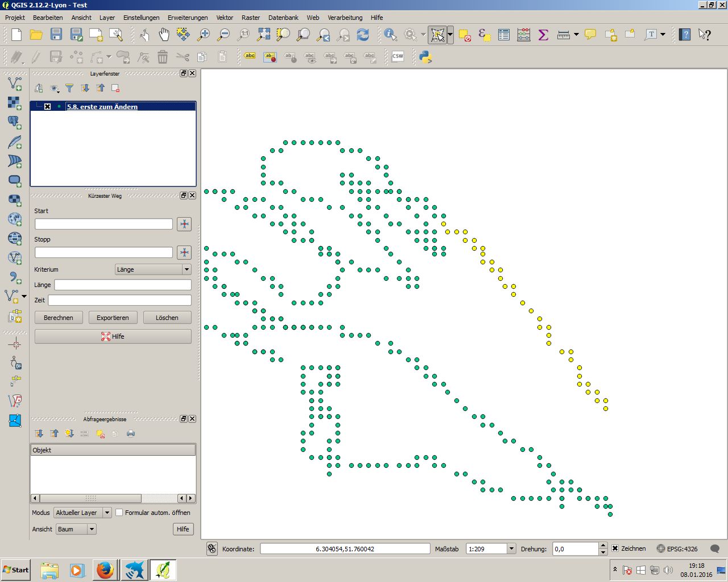
Task: Open the Verarbeitung menu
Action: coord(345,18)
